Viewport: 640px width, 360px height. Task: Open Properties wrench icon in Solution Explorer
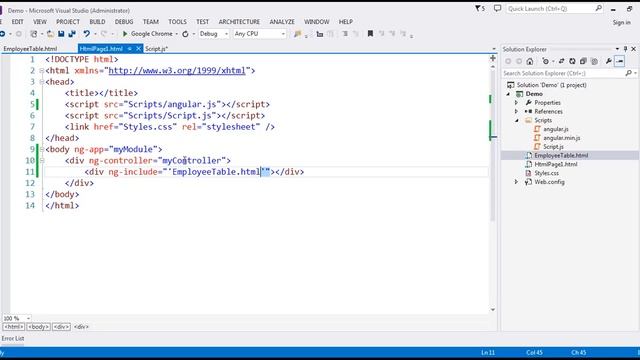pos(609,61)
